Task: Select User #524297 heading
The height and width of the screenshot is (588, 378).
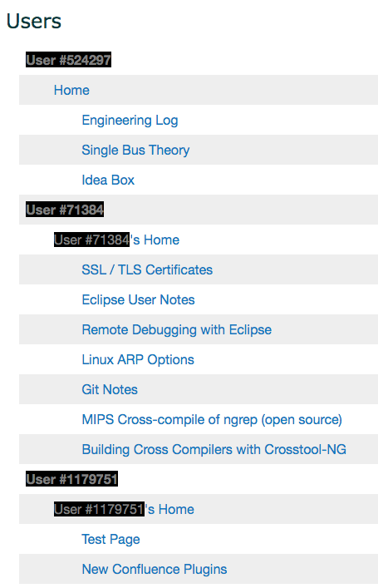Action: [x=69, y=60]
